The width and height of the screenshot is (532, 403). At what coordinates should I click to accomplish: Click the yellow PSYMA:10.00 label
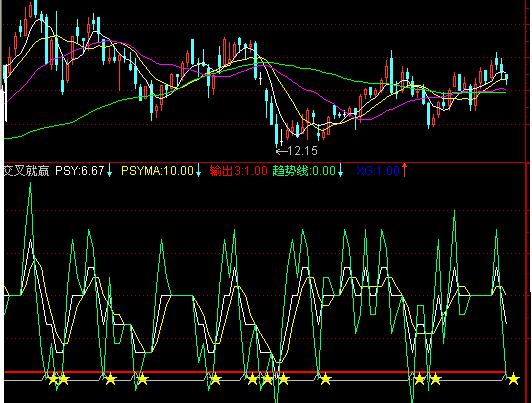(157, 171)
